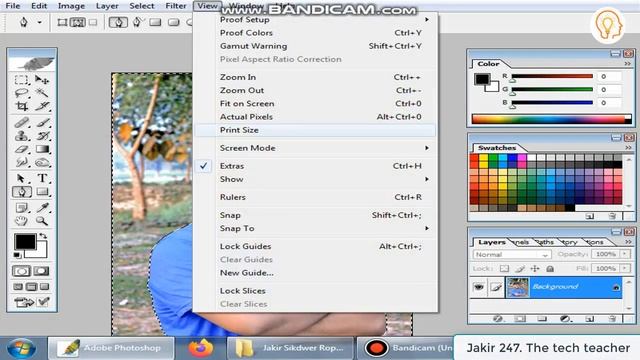Viewport: 640px width, 360px height.
Task: Select the Hand tool
Action: click(21, 221)
